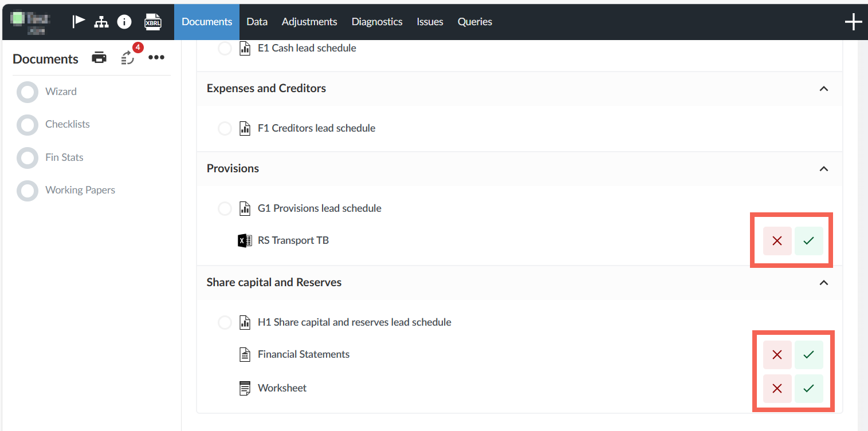
Task: Click the Worksheet document name
Action: [282, 388]
